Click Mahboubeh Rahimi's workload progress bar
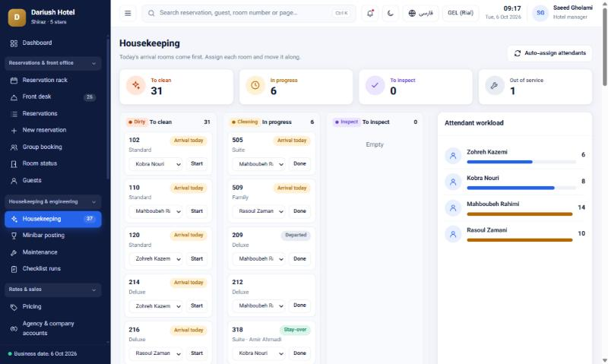 (x=520, y=214)
